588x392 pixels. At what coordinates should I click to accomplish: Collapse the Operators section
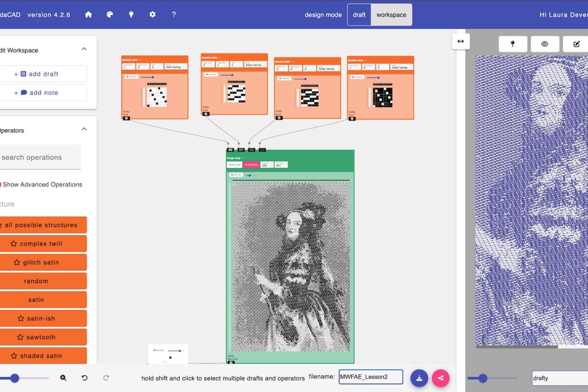pyautogui.click(x=84, y=129)
